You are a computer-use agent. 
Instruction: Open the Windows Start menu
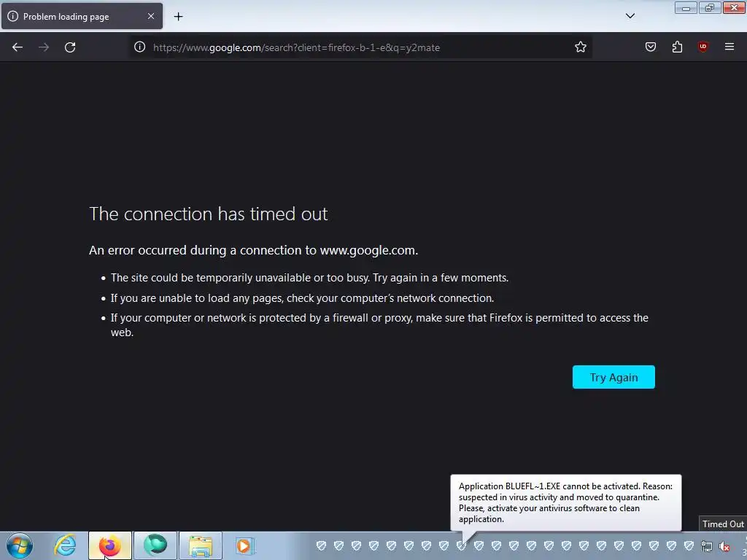coord(20,545)
